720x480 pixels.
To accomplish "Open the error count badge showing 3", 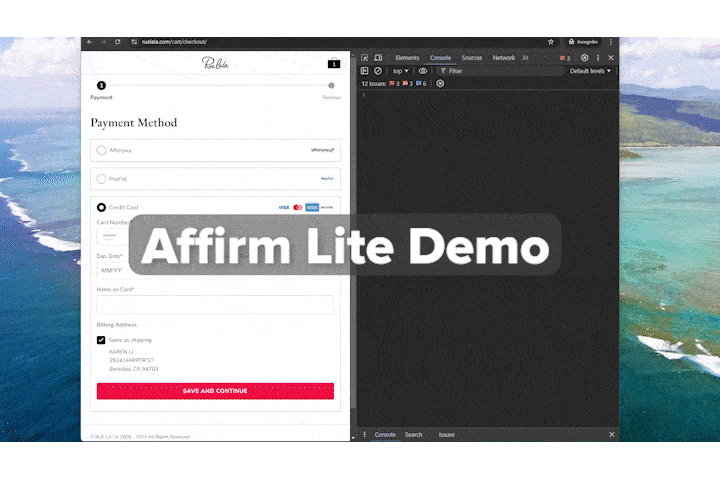I will [x=565, y=58].
